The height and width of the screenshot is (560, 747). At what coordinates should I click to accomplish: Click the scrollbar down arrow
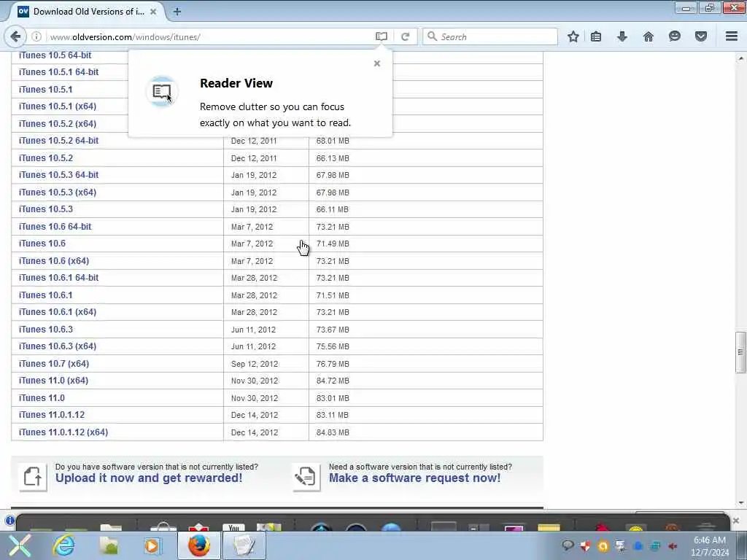pyautogui.click(x=741, y=503)
